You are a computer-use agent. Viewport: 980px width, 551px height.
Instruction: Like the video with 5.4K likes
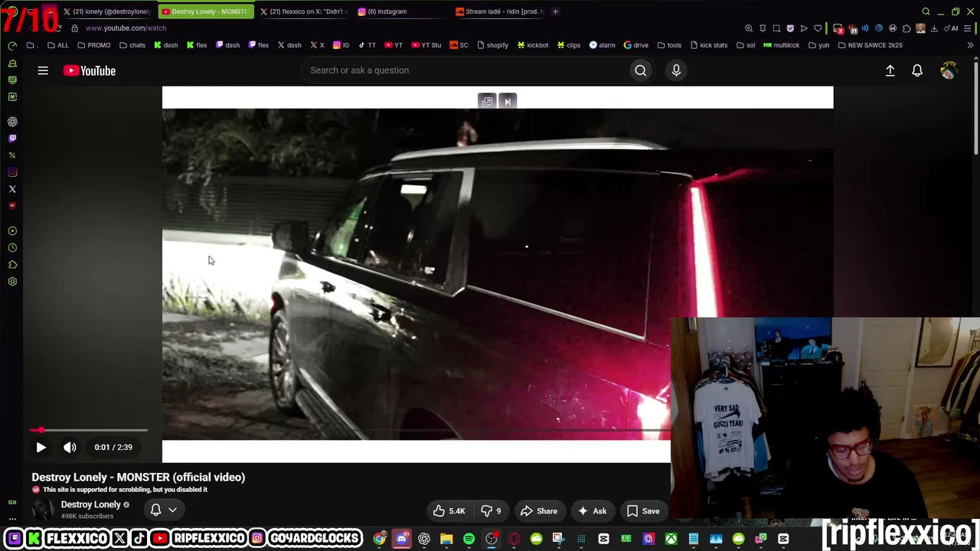click(x=449, y=511)
